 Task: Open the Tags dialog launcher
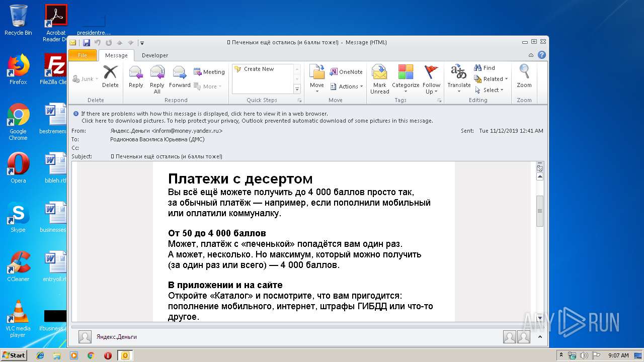[x=439, y=101]
